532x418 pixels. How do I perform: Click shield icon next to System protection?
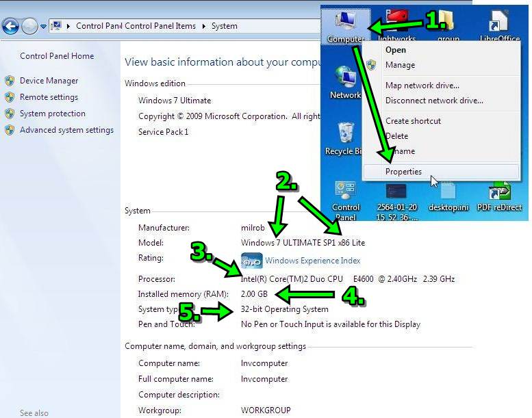point(10,114)
